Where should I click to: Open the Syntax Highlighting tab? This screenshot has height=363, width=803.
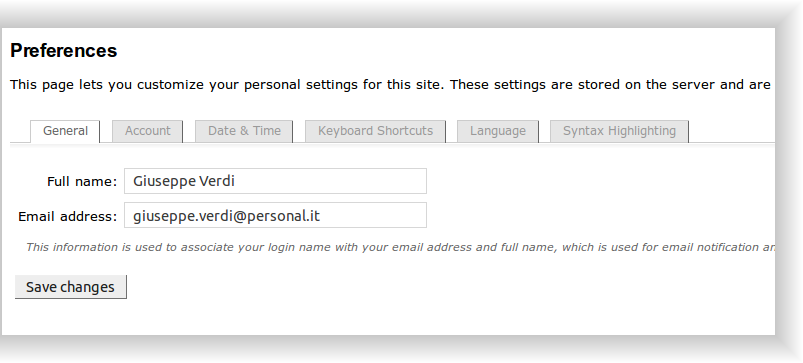(x=619, y=131)
